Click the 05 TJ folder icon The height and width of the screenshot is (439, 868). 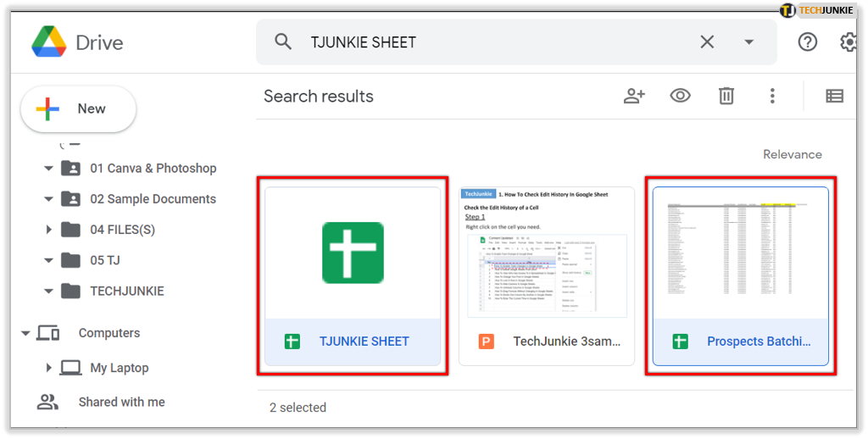[71, 260]
